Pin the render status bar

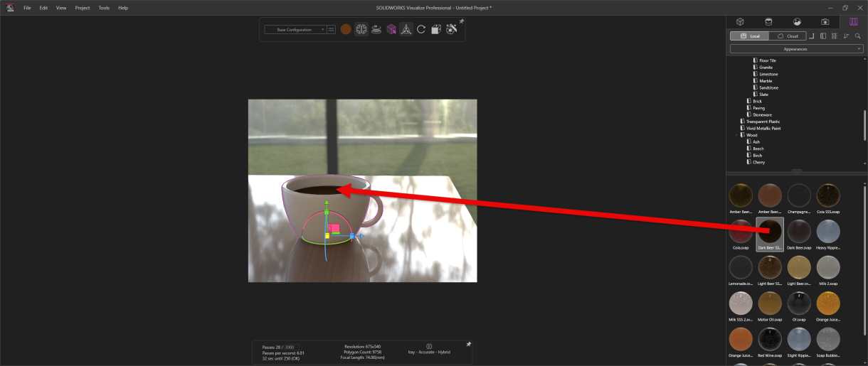pyautogui.click(x=469, y=344)
